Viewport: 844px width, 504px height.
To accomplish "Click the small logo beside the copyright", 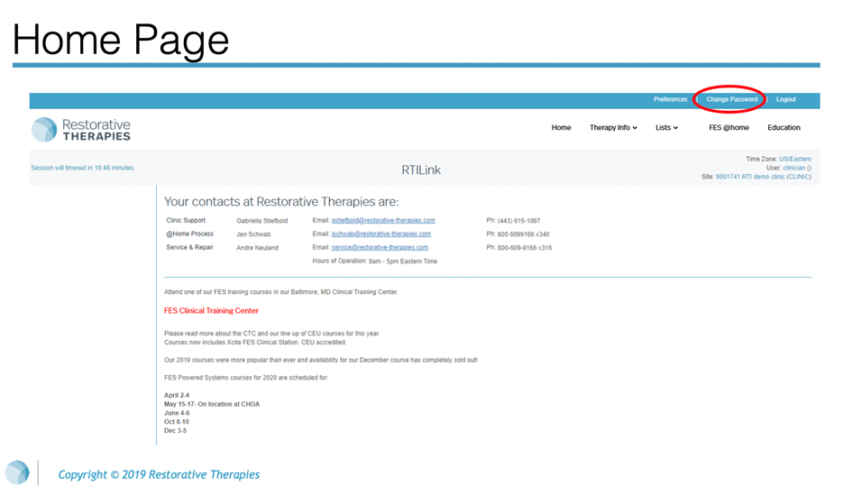I will coord(17,473).
